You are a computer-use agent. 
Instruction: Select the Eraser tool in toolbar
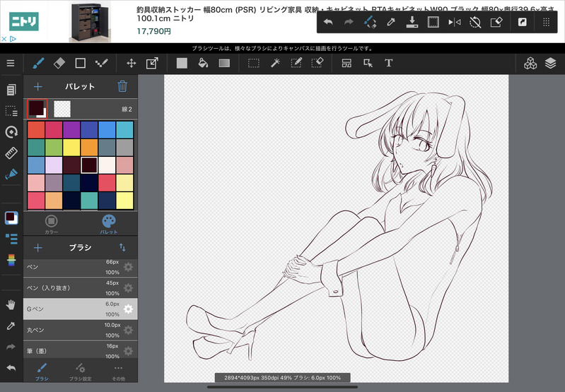coord(59,64)
